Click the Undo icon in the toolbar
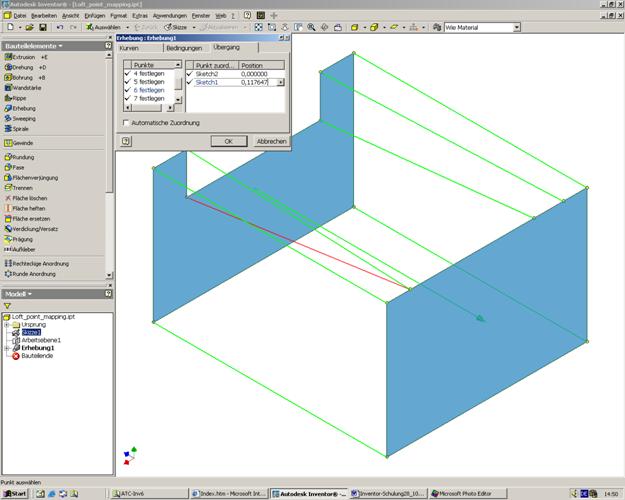 (60, 27)
